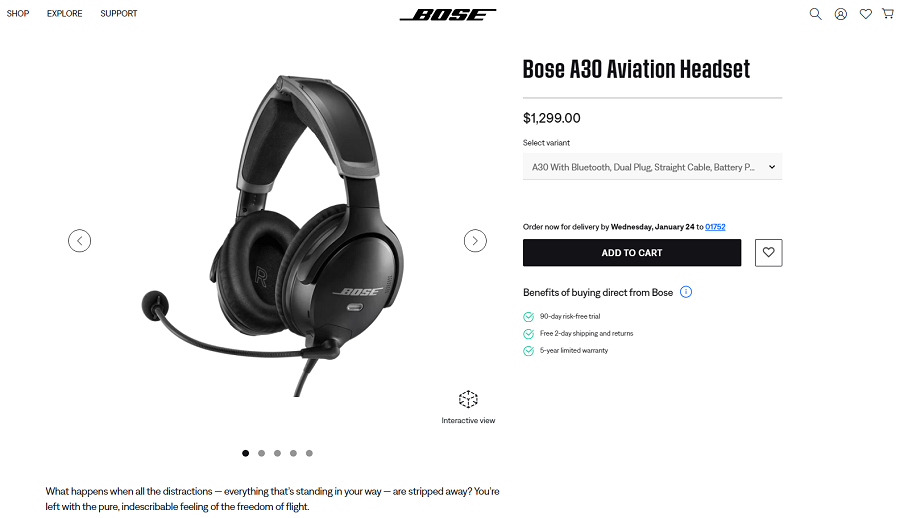Change delivery zip code 01752 link
The height and width of the screenshot is (518, 900).
(x=715, y=227)
